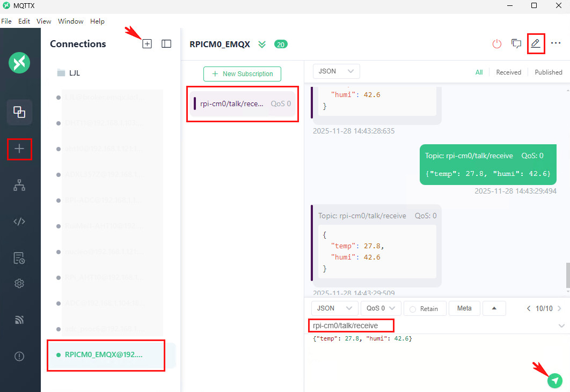
Task: Open the Viewer network-tree icon in the sidebar
Action: click(19, 185)
